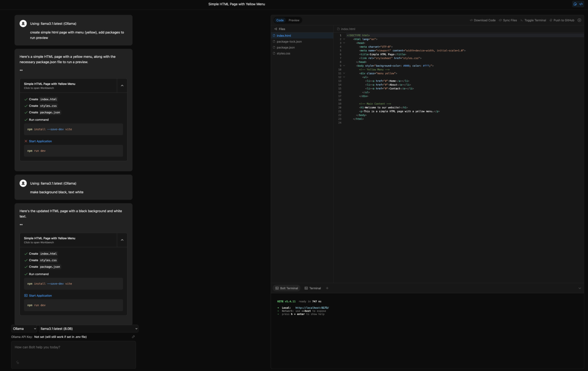Click the pencil icon to edit Ollama API key
Image resolution: width=588 pixels, height=371 pixels.
tap(133, 337)
